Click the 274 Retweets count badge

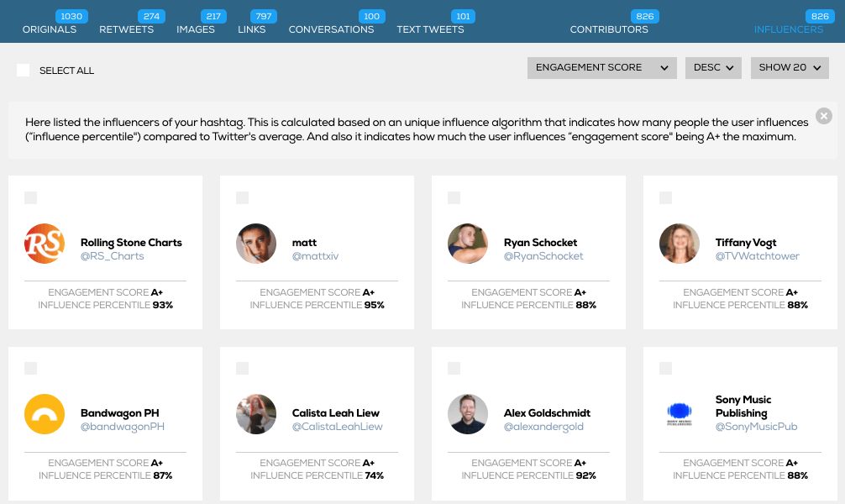click(151, 16)
